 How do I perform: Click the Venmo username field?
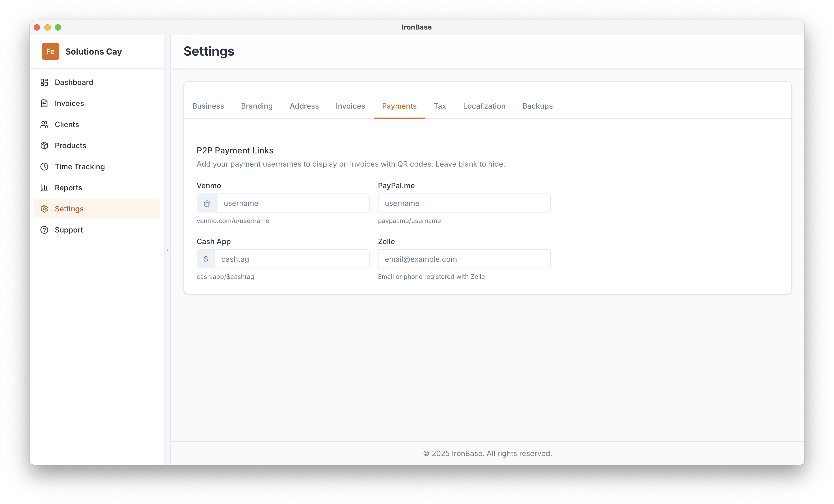click(293, 203)
